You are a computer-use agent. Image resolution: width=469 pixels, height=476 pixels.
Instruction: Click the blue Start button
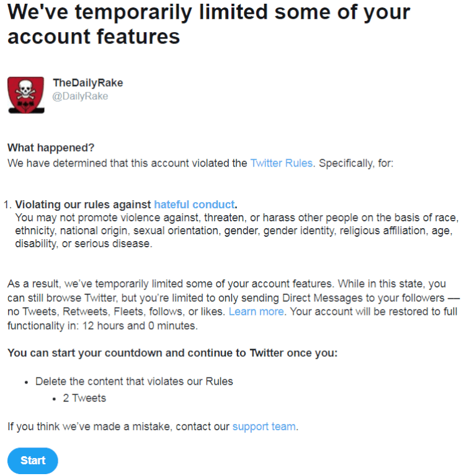[x=33, y=461]
